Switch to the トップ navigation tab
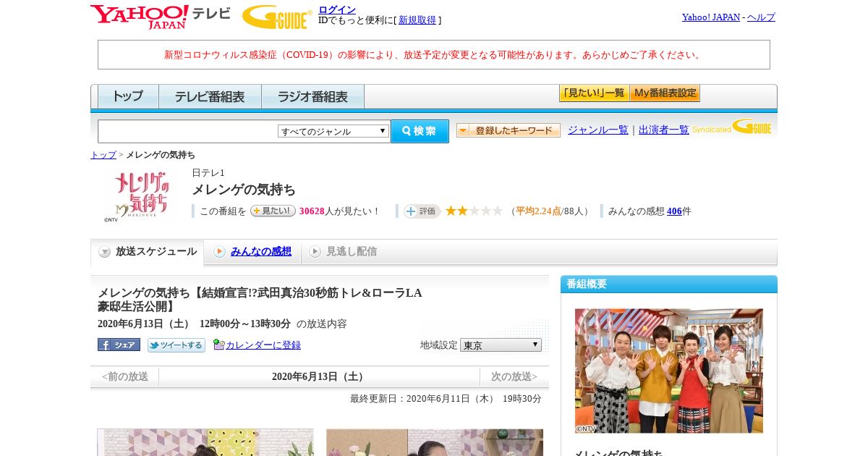 pos(128,96)
